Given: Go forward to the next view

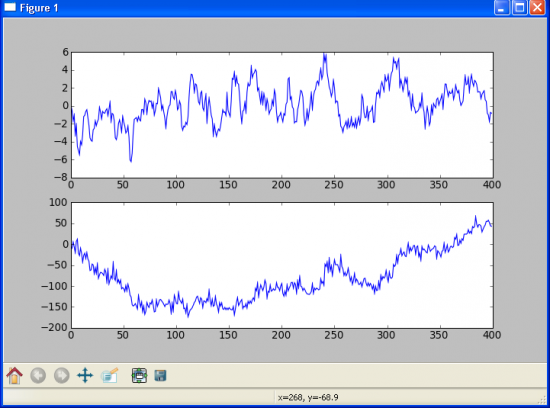Looking at the screenshot, I should [61, 376].
